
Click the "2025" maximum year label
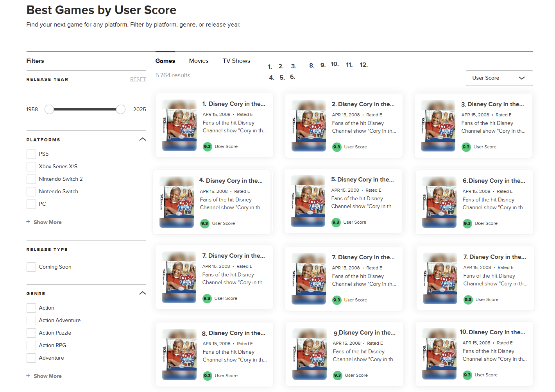(140, 109)
